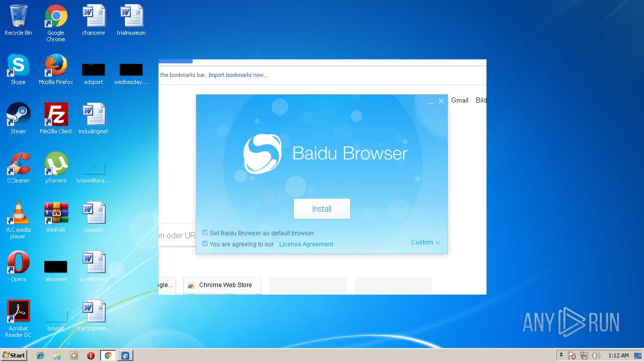The image size is (644, 362).
Task: Select the VLC media player shortcut
Action: point(18,220)
